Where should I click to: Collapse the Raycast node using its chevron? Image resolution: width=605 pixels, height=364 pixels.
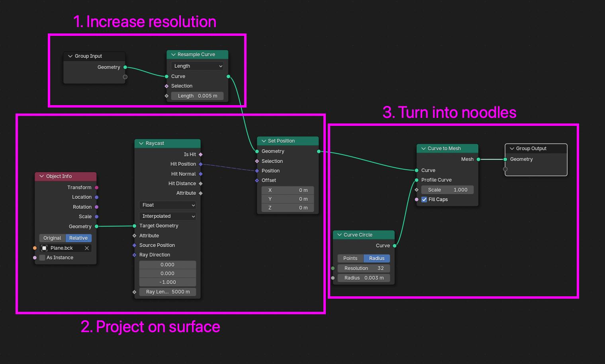pos(141,143)
